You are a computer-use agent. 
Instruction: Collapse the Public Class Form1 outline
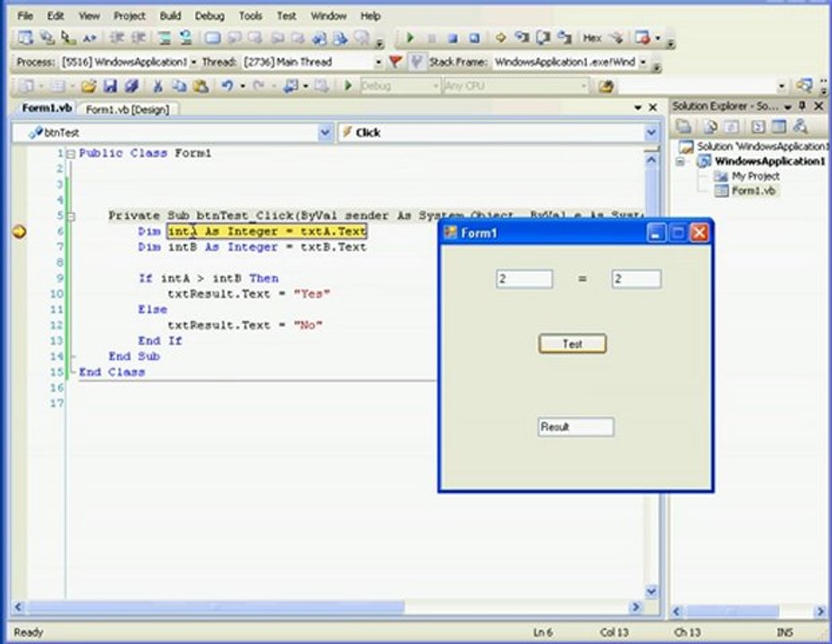[x=71, y=154]
